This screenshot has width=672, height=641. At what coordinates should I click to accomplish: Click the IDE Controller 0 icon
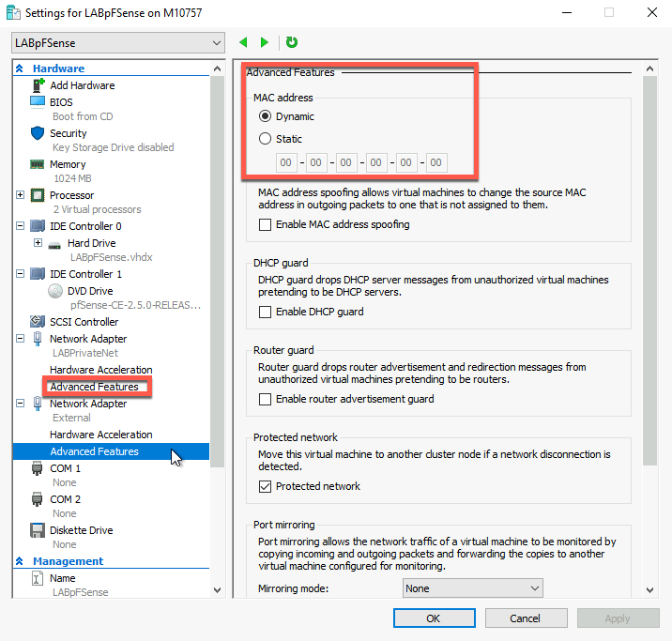[x=38, y=226]
